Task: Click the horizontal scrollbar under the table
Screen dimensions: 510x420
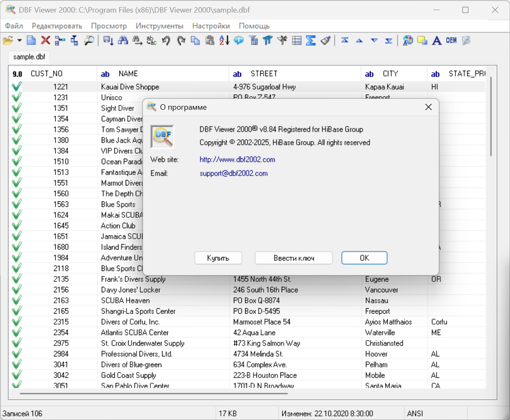Action: [153, 394]
